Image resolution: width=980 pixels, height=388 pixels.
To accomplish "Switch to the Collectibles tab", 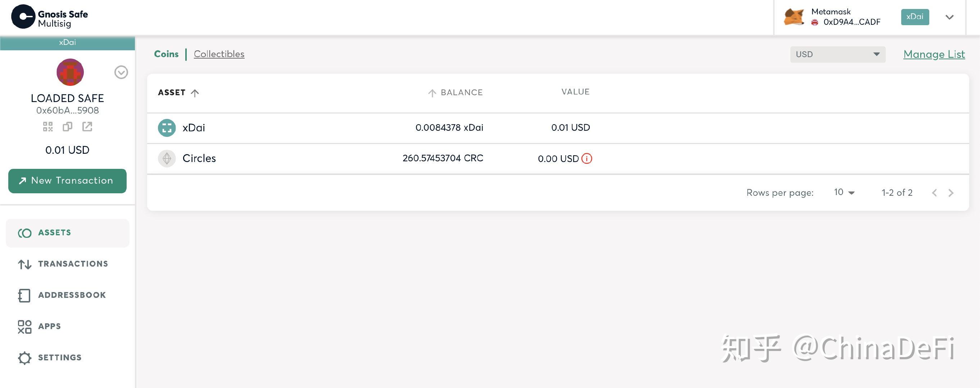I will (x=219, y=54).
